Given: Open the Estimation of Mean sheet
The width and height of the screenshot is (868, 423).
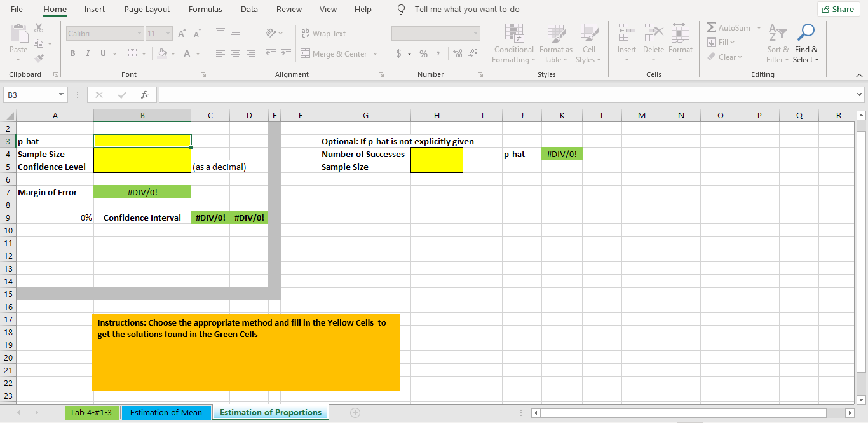Looking at the screenshot, I should point(166,412).
